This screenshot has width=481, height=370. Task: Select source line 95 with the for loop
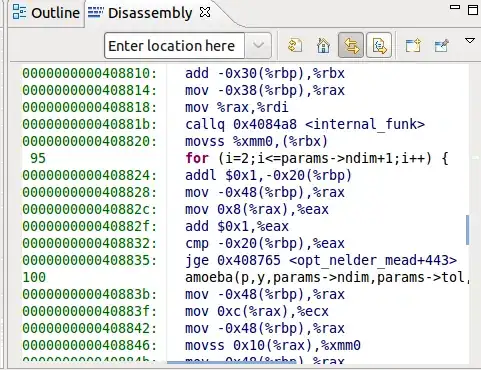tap(317, 158)
